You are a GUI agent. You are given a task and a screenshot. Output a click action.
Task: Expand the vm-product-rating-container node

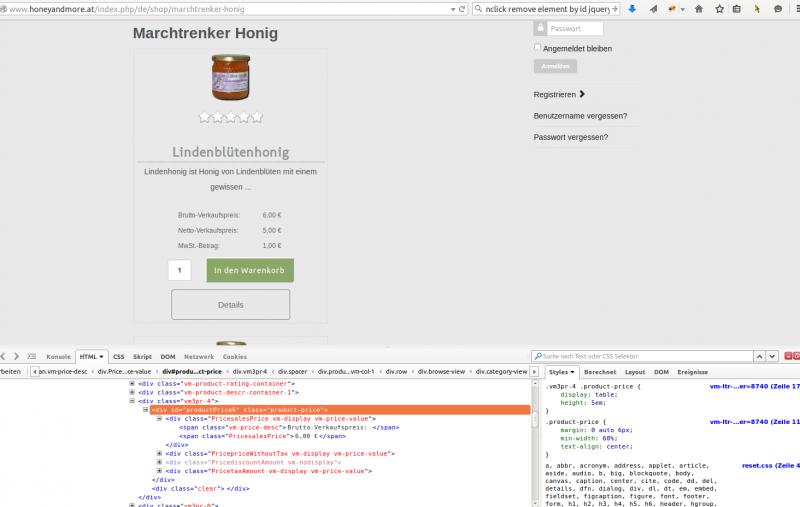(133, 383)
